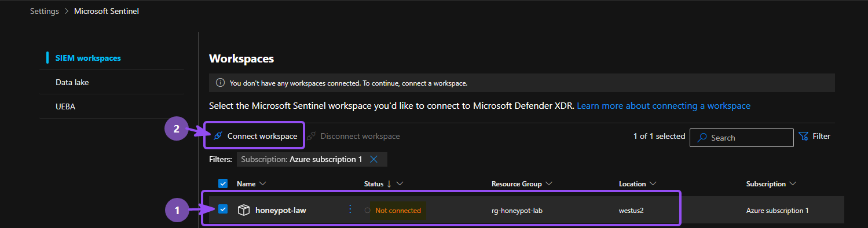Go back to Settings in the breadcrumb
This screenshot has width=868, height=228.
click(45, 11)
